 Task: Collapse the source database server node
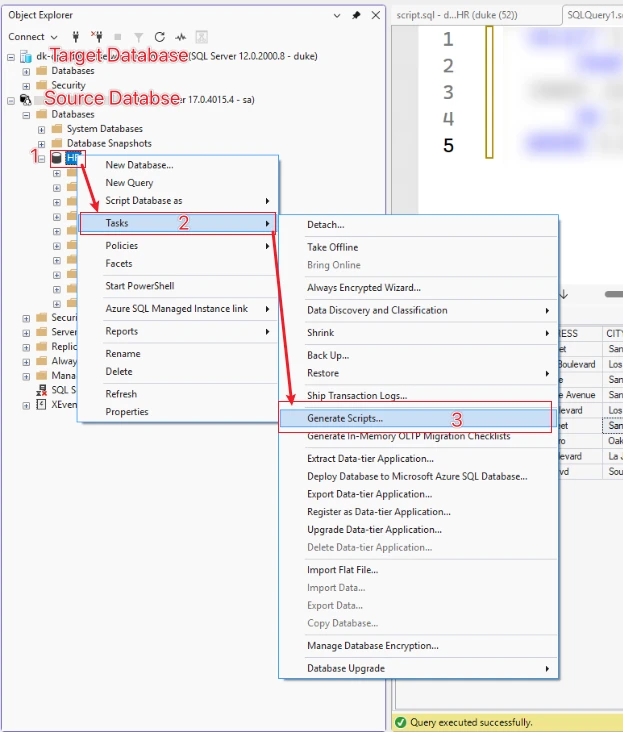(11, 101)
